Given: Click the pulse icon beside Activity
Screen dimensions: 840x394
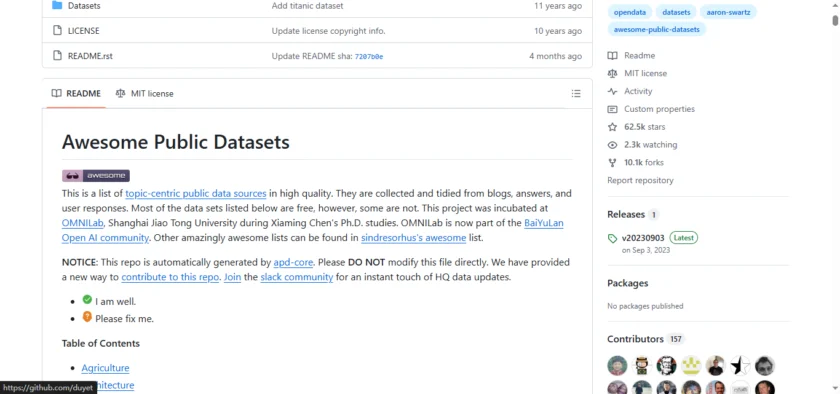Looking at the screenshot, I should tap(612, 91).
